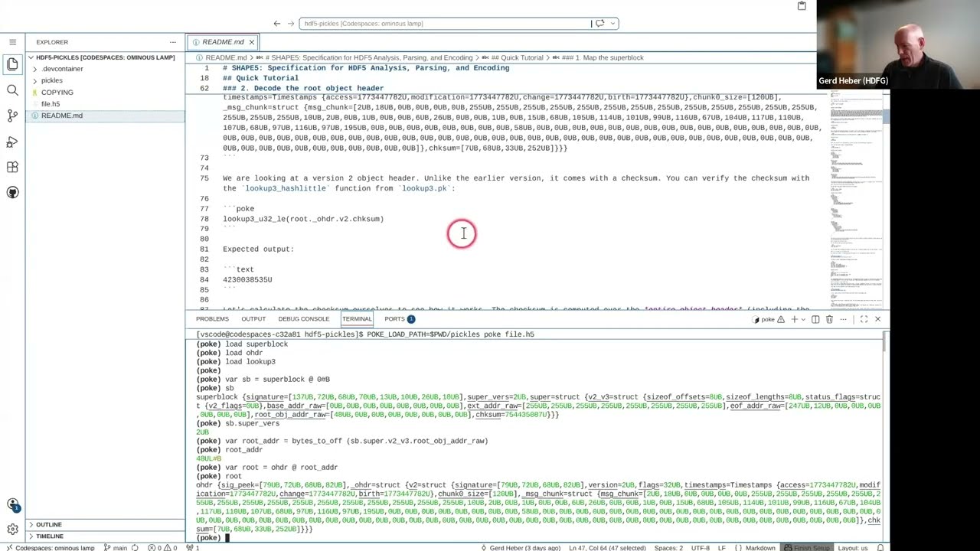Viewport: 980px width, 551px height.
Task: Click README.md in the breadcrumb
Action: (x=225, y=57)
